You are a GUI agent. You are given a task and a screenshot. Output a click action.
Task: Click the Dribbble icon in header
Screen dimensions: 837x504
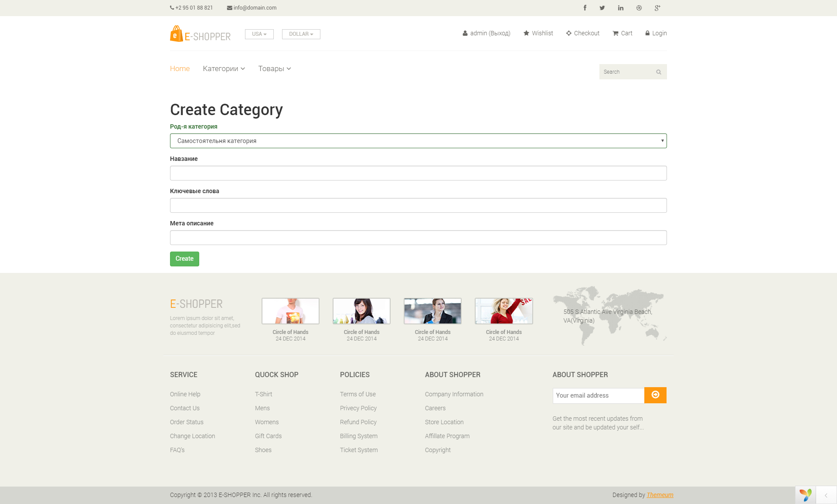[x=639, y=8]
